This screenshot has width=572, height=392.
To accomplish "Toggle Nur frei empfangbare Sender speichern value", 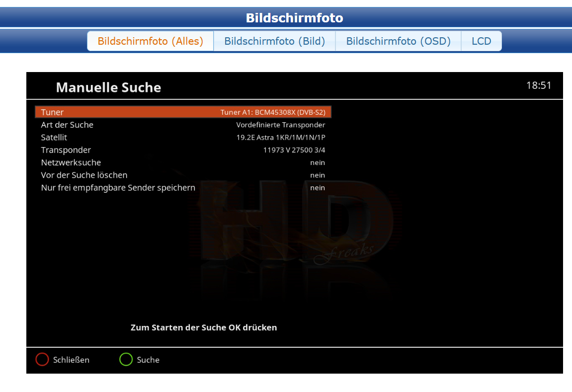I will (318, 188).
